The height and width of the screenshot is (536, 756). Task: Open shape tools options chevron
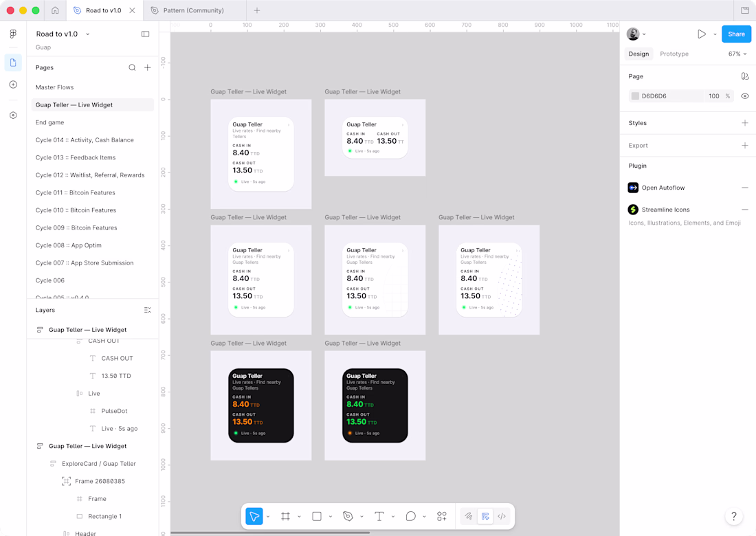(331, 516)
